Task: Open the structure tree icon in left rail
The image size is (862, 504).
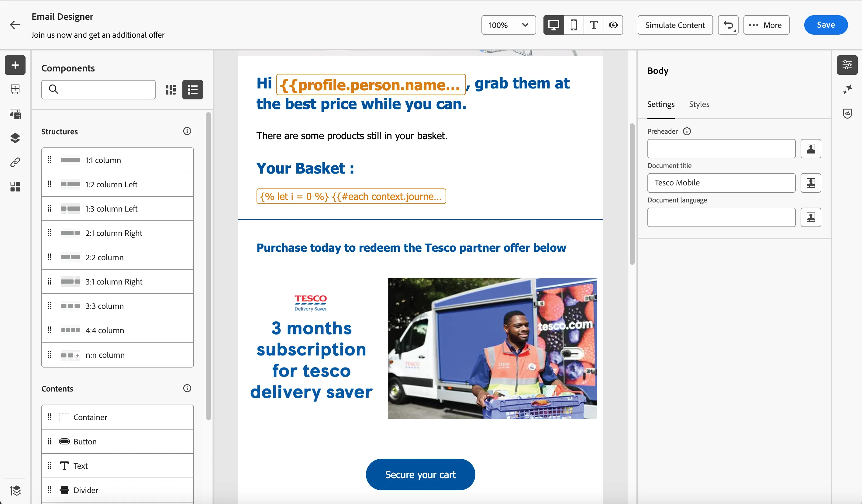Action: pyautogui.click(x=15, y=89)
